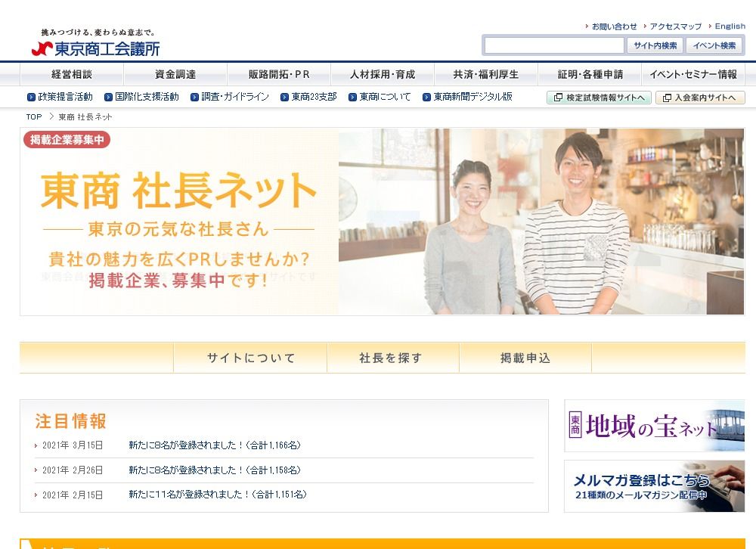The height and width of the screenshot is (549, 756).
Task: Click arrow icon beside 政策提言活動
Action: (31, 98)
